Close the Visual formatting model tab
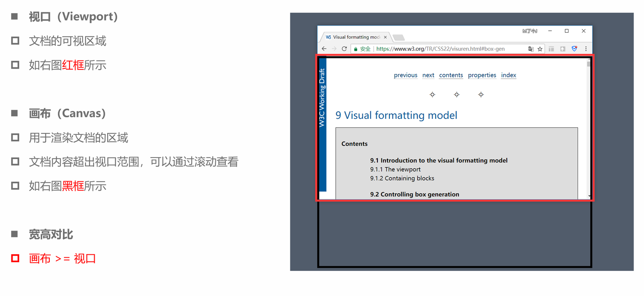The image size is (644, 296). click(386, 37)
